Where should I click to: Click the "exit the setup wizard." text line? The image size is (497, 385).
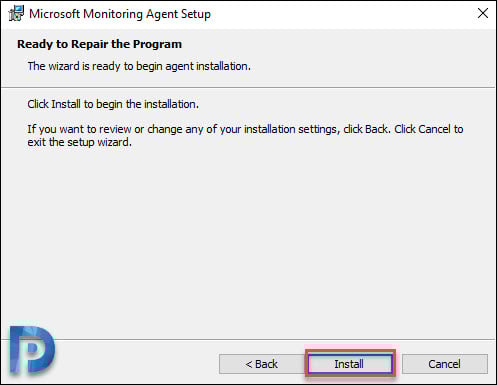(x=80, y=142)
